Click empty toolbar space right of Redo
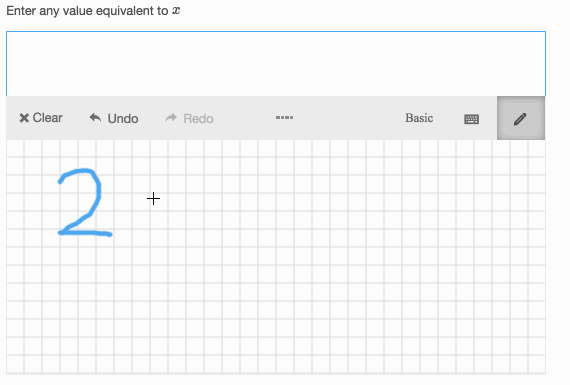The image size is (570, 385). tap(244, 118)
